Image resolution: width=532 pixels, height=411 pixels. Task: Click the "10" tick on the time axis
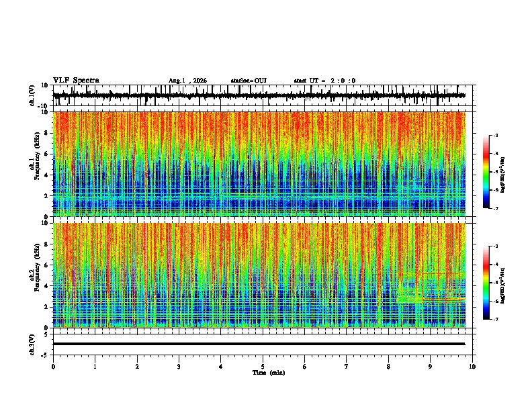click(472, 367)
